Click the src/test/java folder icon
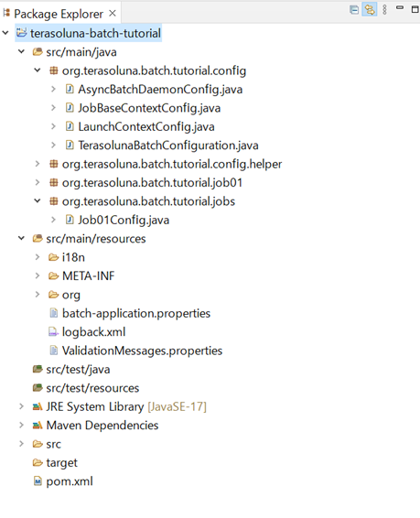This screenshot has width=420, height=518. click(x=38, y=369)
